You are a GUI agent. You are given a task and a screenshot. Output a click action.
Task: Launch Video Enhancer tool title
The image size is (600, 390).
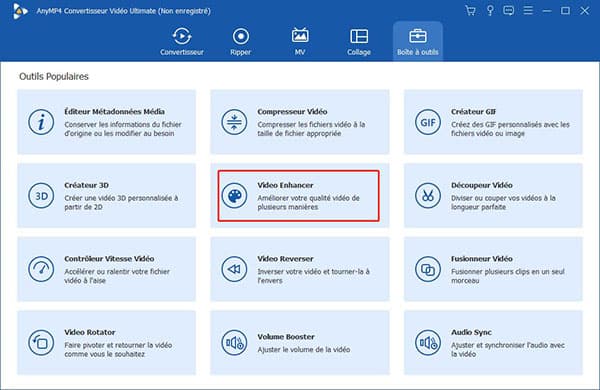point(285,185)
